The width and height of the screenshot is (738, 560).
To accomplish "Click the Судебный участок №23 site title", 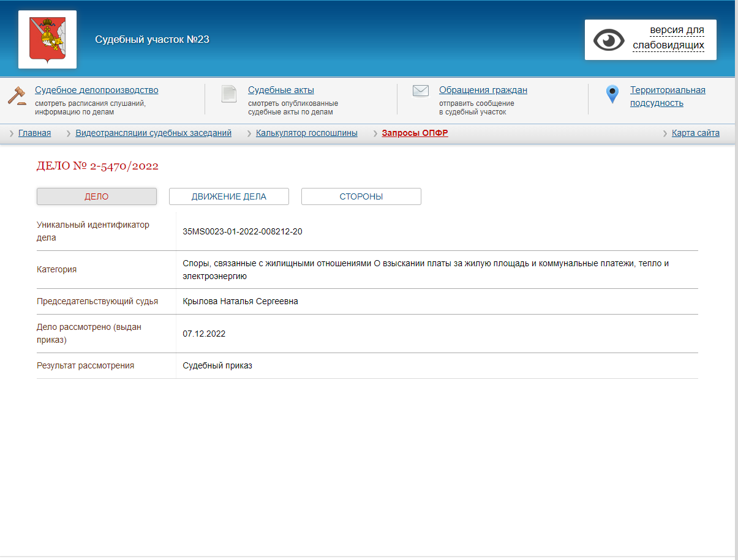I will point(152,40).
